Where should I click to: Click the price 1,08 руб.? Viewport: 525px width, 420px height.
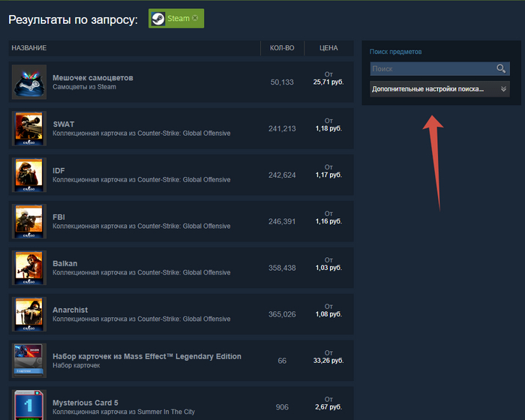point(328,314)
